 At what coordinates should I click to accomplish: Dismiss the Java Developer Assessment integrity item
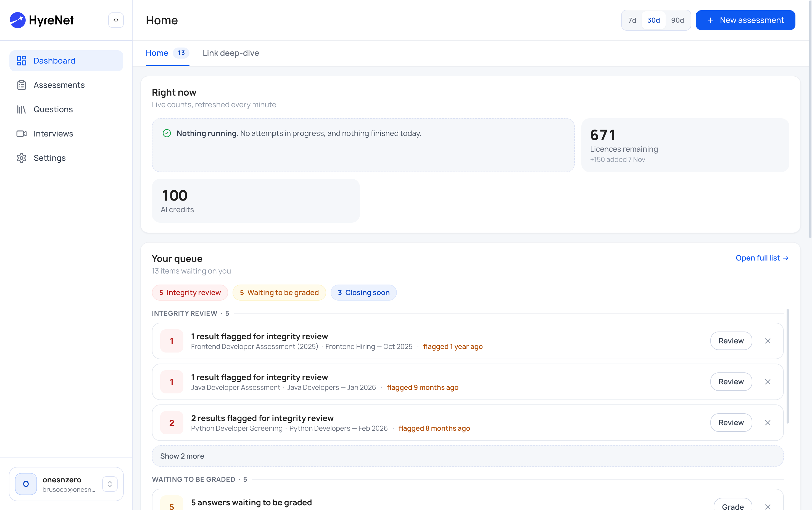coord(768,382)
